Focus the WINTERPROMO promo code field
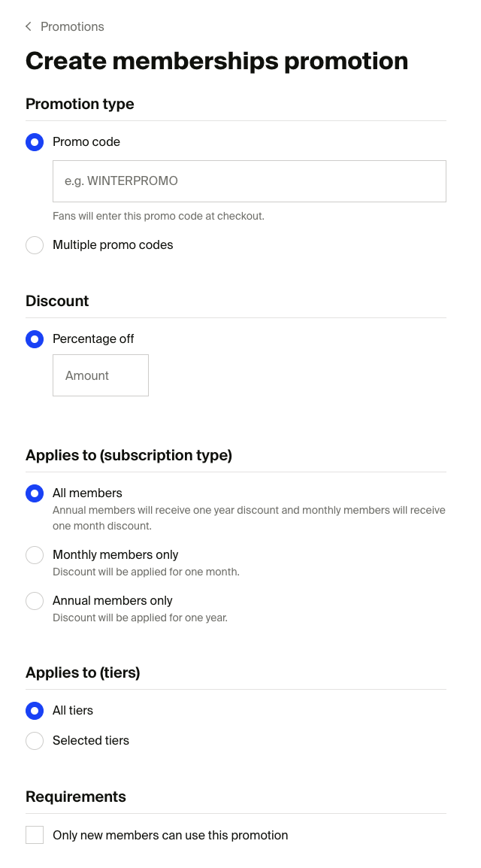 click(249, 181)
